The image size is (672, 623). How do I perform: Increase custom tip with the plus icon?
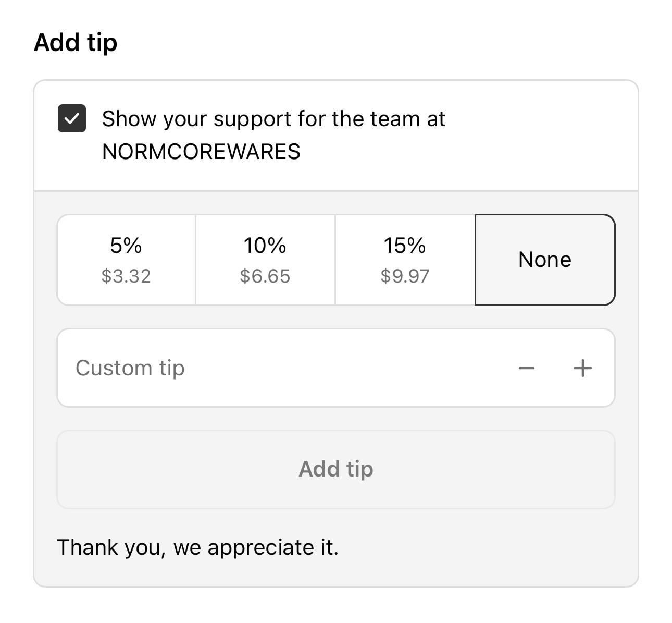(582, 368)
